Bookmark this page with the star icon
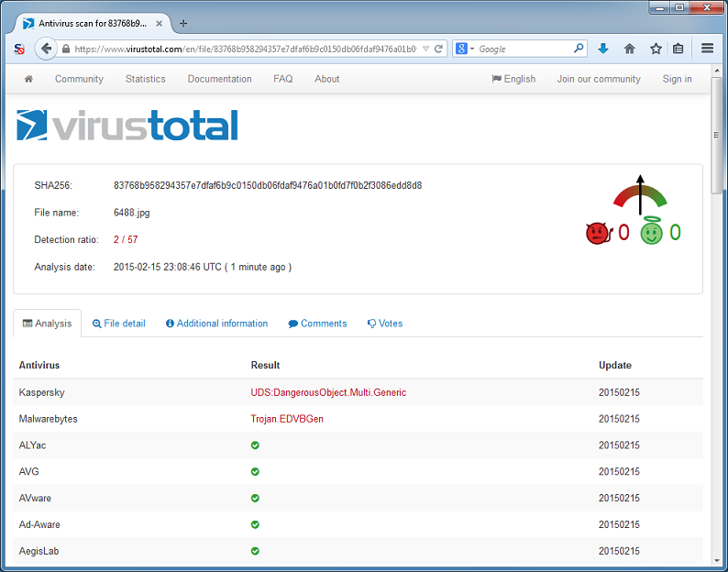The image size is (728, 572). click(x=656, y=49)
